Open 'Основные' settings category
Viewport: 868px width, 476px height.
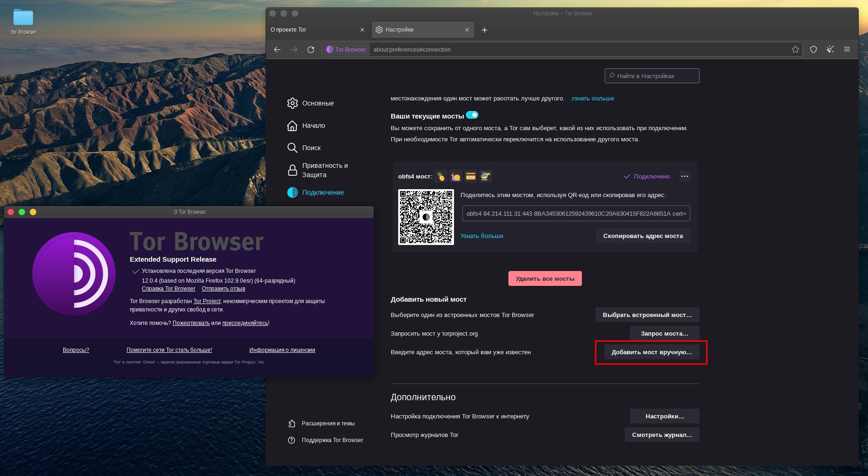click(x=311, y=103)
